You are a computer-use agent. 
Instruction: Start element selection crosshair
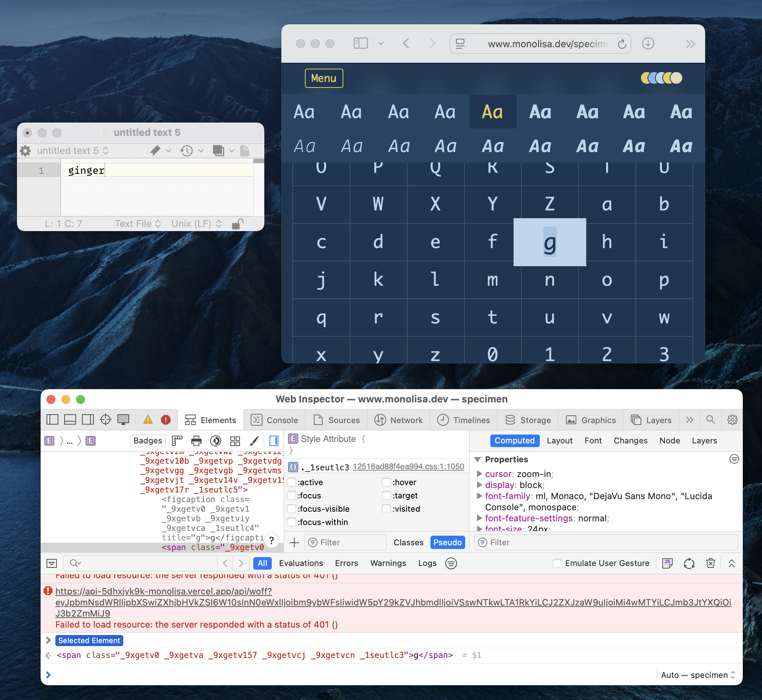tap(106, 420)
